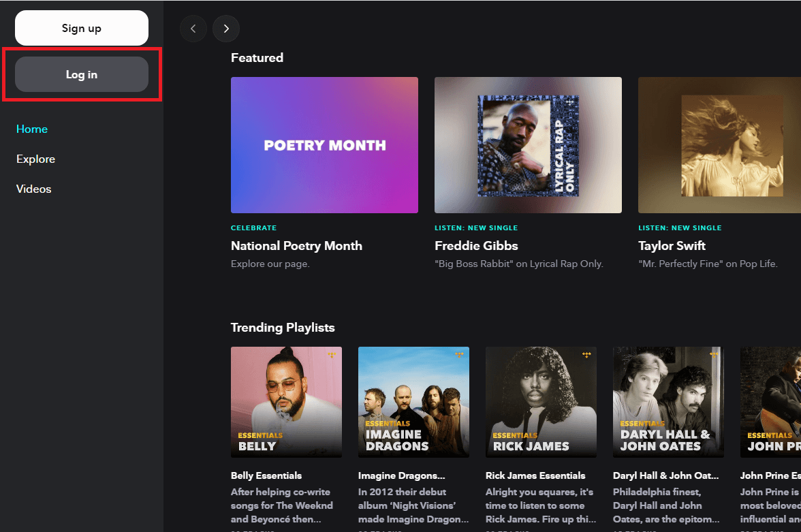The image size is (801, 532).
Task: Click the TIDAL logo icon on Imagine Dragons cover
Action: 459,355
